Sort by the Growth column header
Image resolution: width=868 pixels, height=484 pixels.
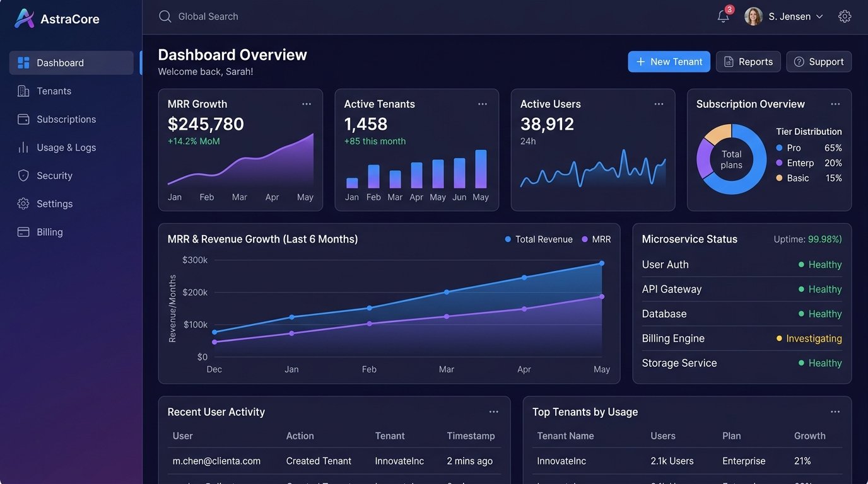click(810, 435)
